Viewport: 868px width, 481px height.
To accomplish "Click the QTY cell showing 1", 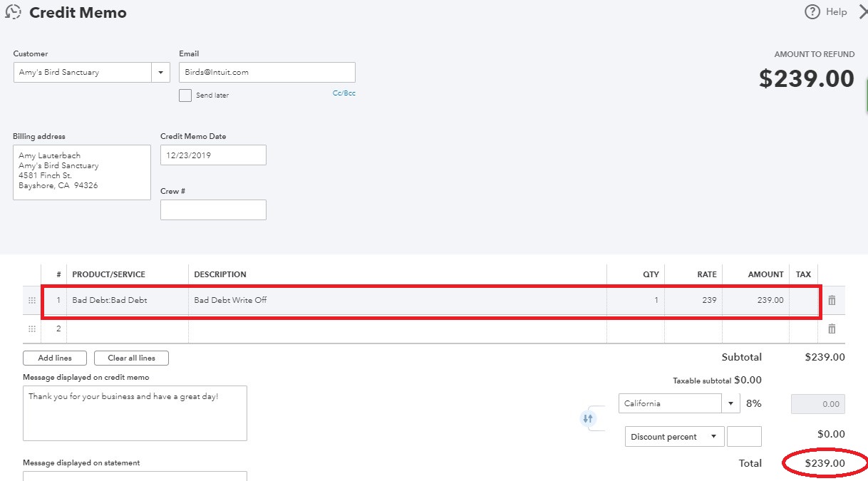I will click(x=636, y=301).
